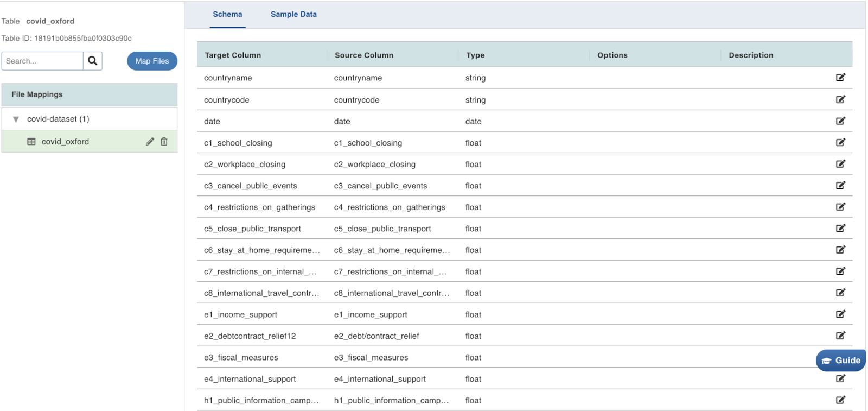
Task: Click the Table ID text
Action: click(x=66, y=38)
